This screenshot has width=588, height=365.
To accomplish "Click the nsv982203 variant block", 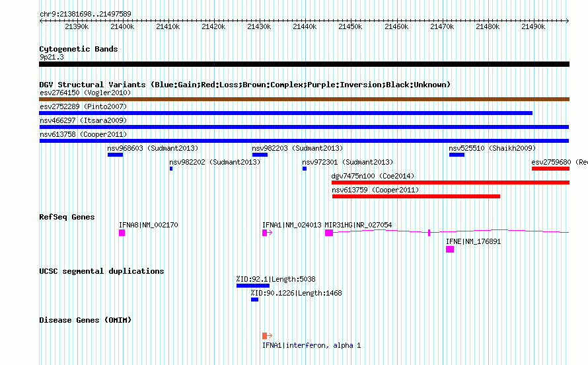I will click(x=260, y=155).
